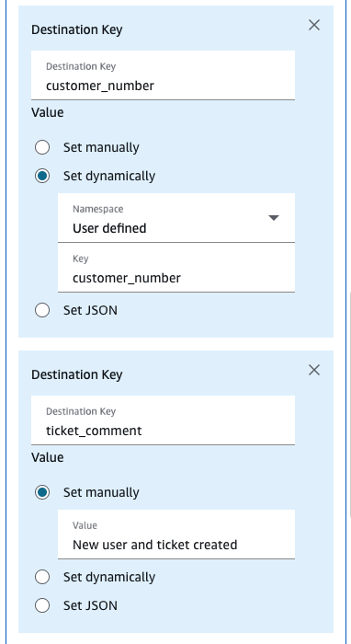Select Set dynamically for customer_number
The height and width of the screenshot is (644, 351).
(x=42, y=176)
